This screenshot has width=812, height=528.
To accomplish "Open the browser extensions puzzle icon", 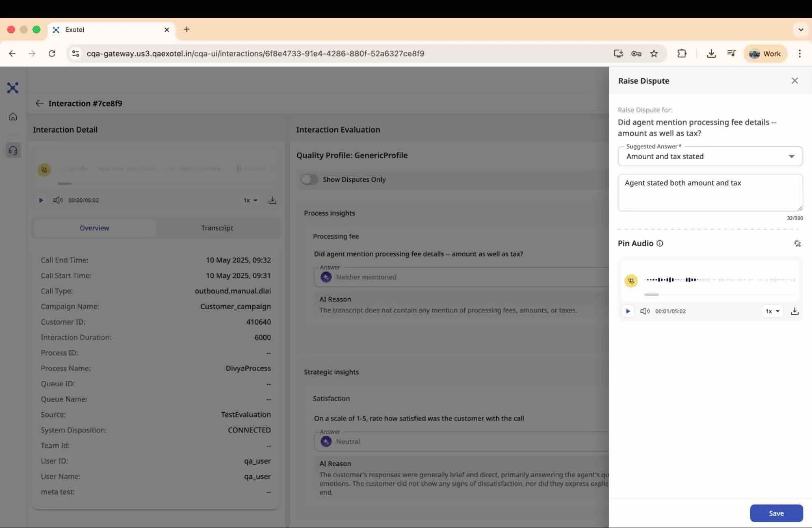I will [x=682, y=54].
